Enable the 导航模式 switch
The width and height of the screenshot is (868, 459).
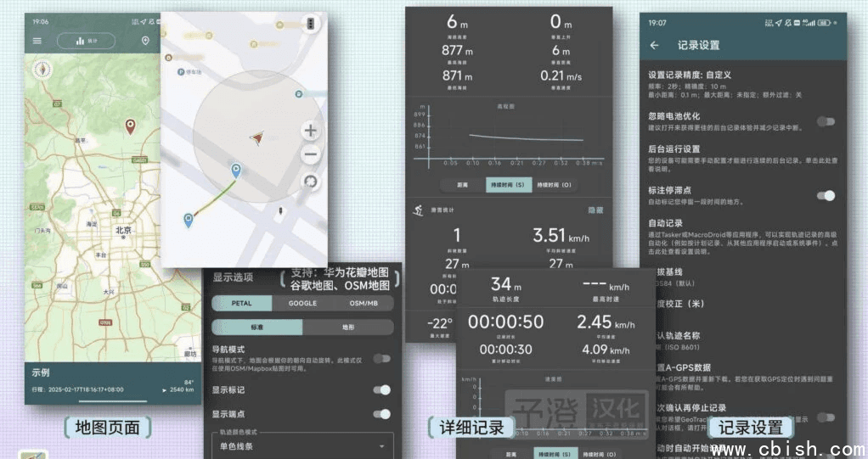(x=381, y=359)
